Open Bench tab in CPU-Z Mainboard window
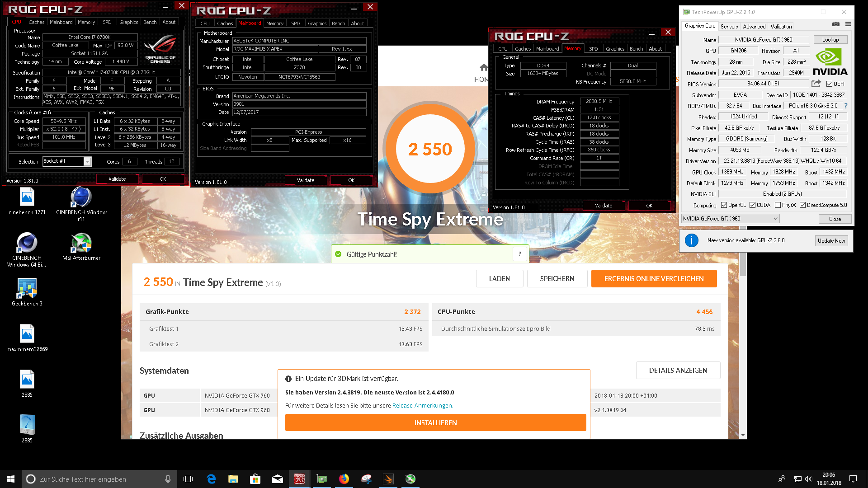 [x=338, y=23]
